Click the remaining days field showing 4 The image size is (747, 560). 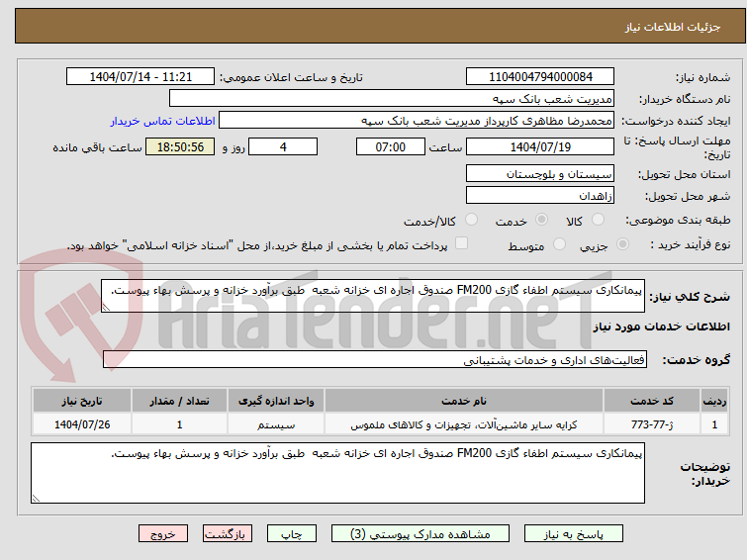click(x=283, y=146)
